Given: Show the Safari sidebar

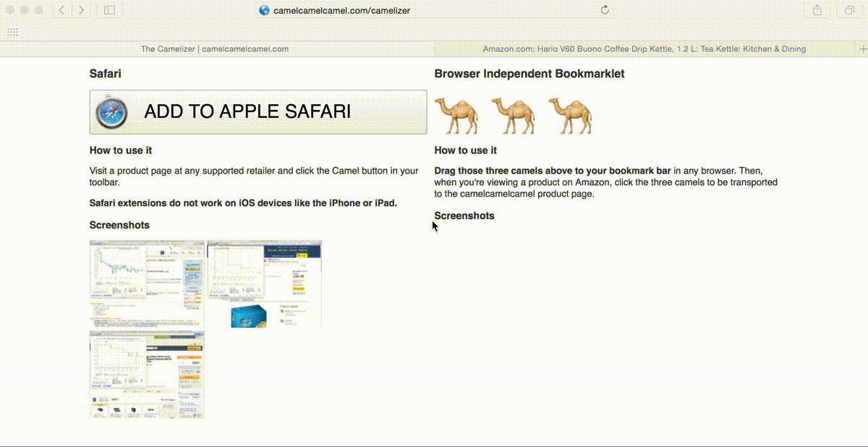Looking at the screenshot, I should [x=109, y=10].
